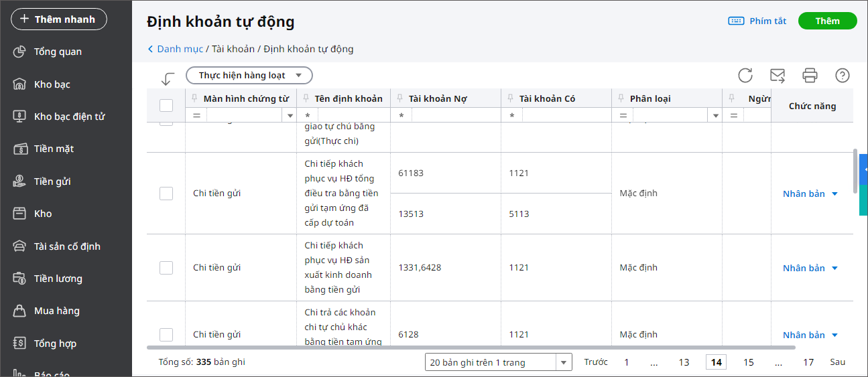
Task: Open Tiền lương module in sidebar
Action: [x=58, y=279]
